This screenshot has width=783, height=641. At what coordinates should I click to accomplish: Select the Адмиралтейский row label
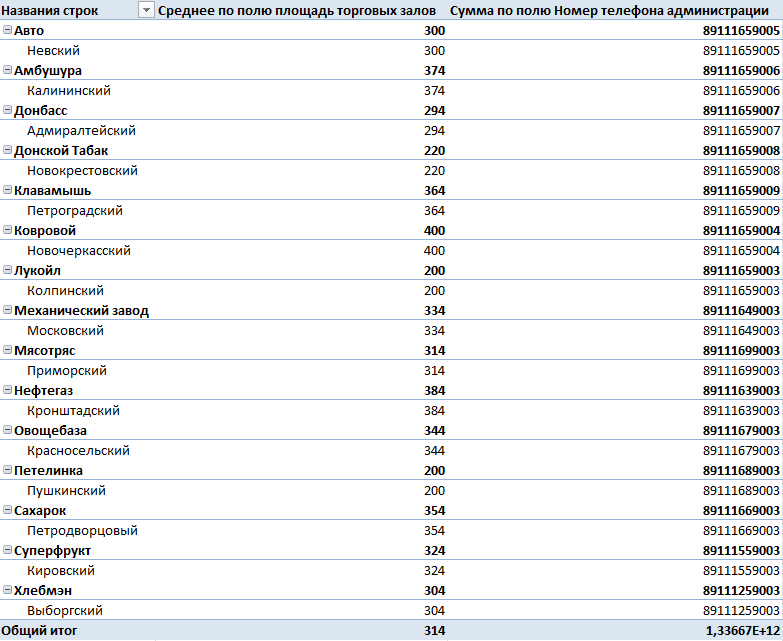[81, 130]
